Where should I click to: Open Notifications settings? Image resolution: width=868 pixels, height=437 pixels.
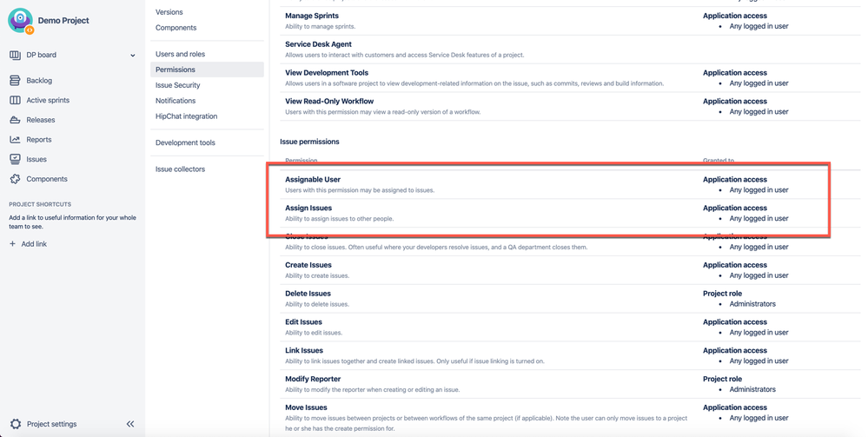point(176,101)
